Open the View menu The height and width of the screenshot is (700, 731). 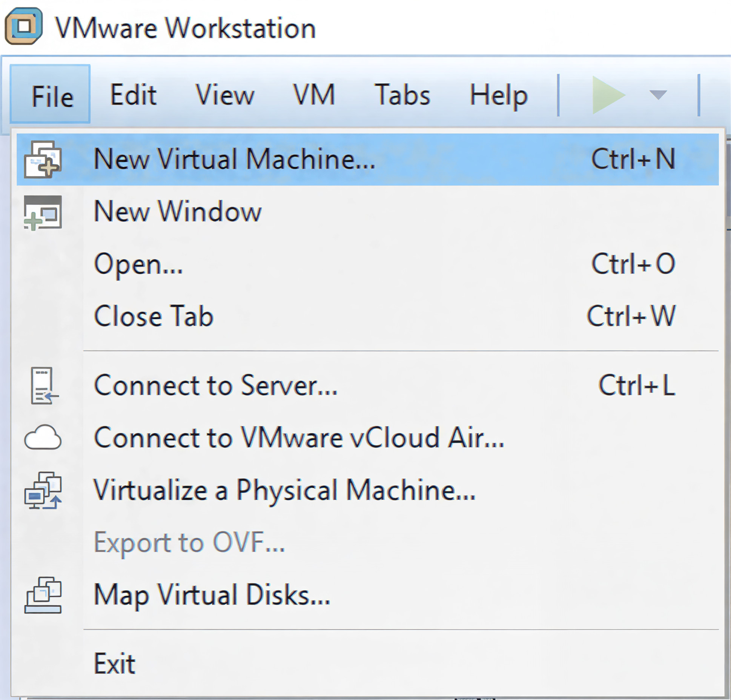pyautogui.click(x=226, y=95)
